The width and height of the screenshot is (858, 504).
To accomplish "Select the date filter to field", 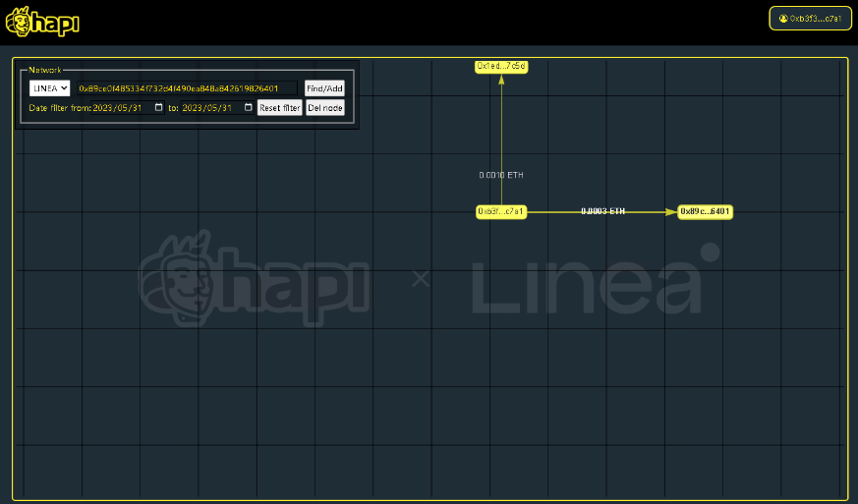I will 217,108.
